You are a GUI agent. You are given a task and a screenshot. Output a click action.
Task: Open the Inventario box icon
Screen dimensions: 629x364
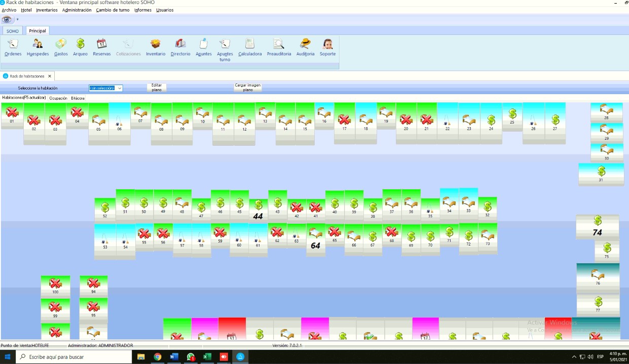click(x=156, y=47)
